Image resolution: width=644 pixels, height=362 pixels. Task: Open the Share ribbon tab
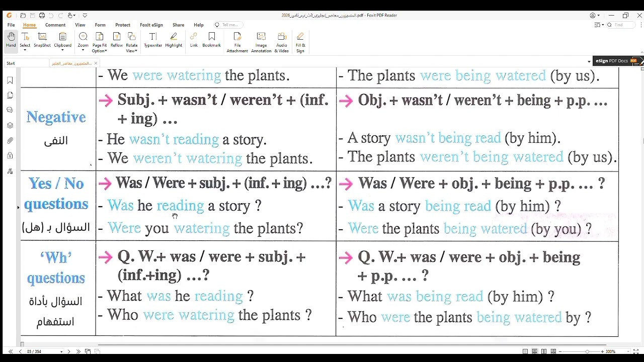[x=178, y=25]
